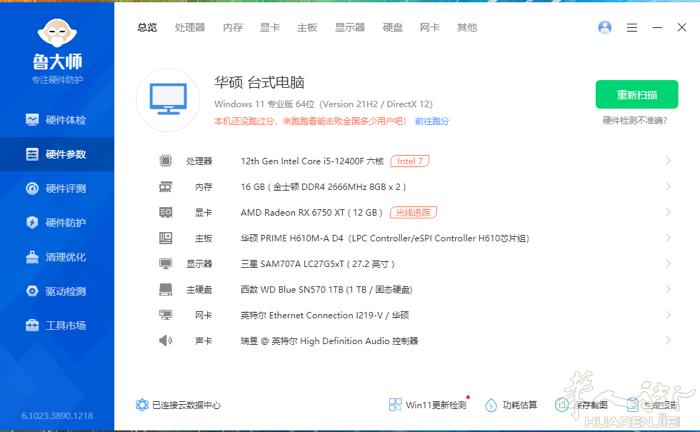This screenshot has width=700, height=432.
Task: Switch to the 总览 tab
Action: (x=147, y=28)
